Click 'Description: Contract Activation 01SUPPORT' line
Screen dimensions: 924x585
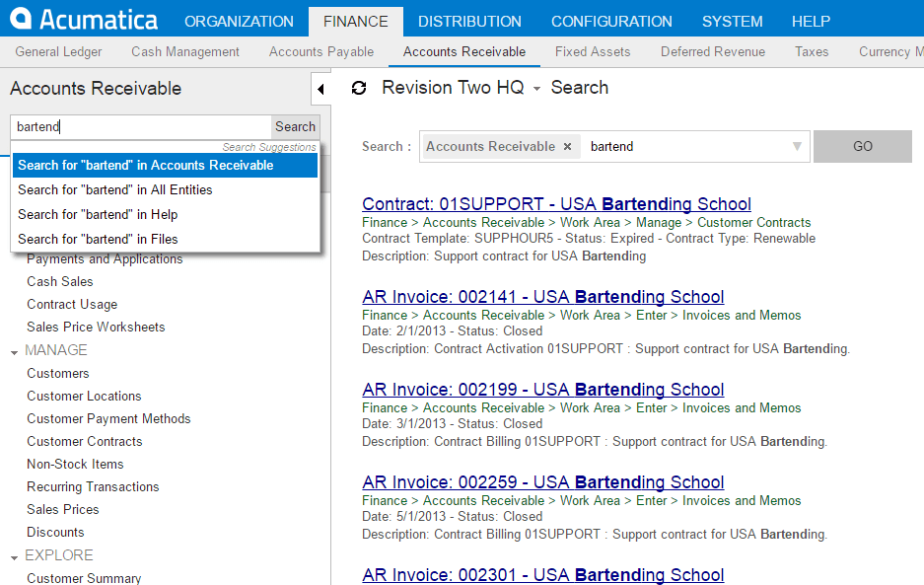click(605, 348)
